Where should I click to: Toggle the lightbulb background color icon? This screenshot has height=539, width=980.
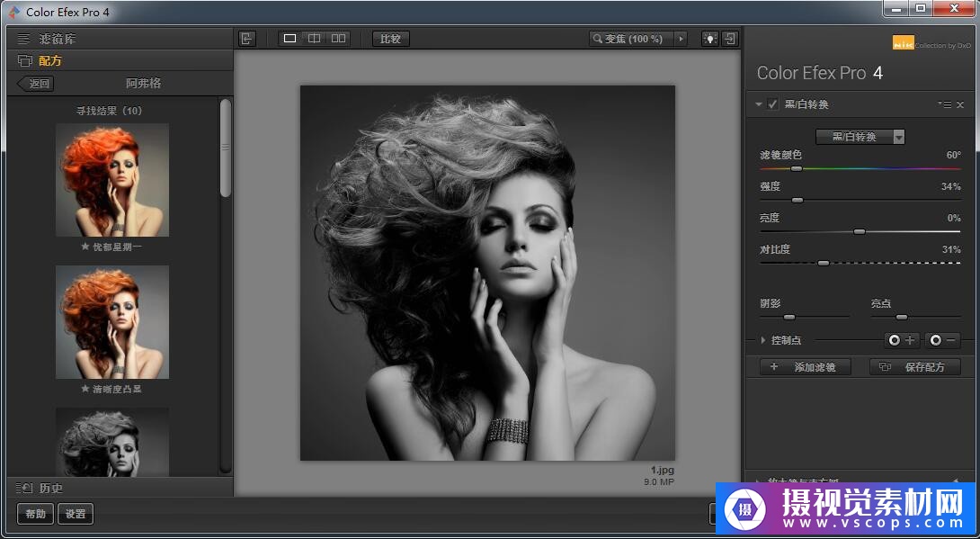(x=710, y=39)
